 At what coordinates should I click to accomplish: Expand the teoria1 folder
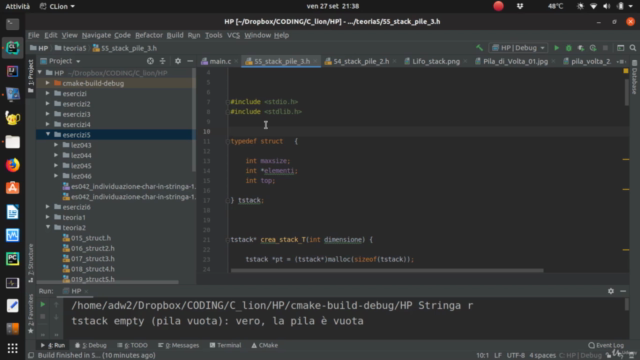(x=48, y=217)
